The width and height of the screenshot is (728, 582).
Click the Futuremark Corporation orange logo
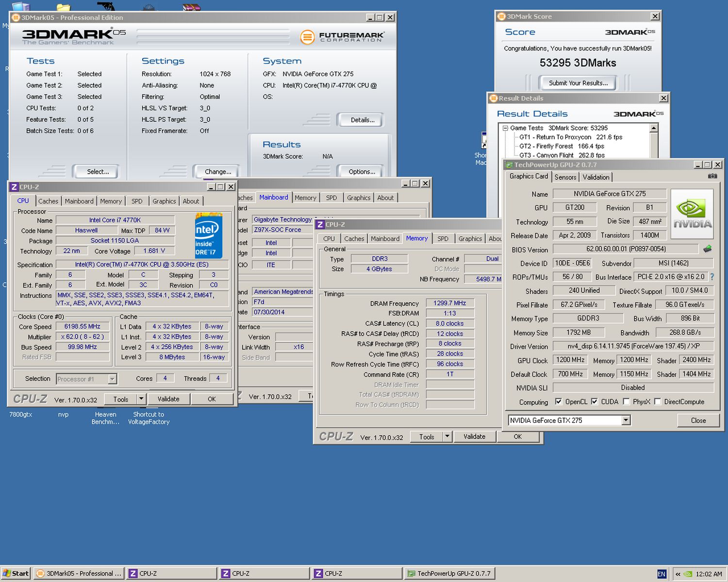(x=307, y=37)
